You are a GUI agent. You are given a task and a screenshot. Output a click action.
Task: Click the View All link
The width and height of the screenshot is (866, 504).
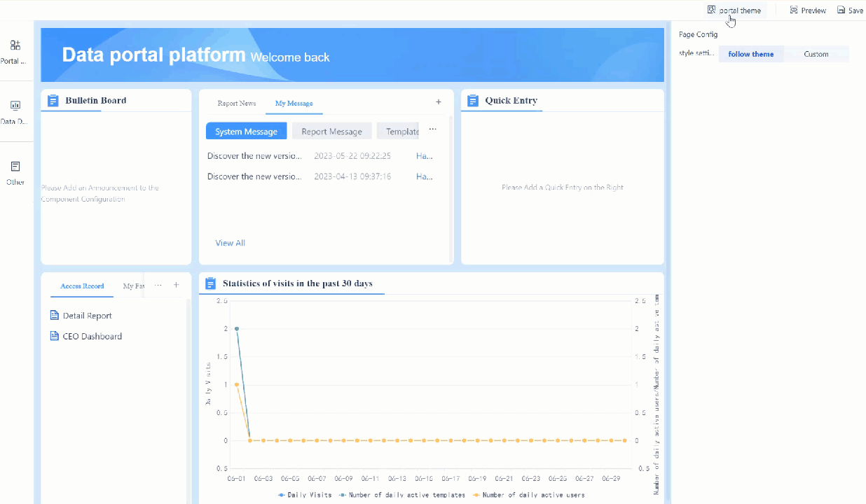click(x=230, y=242)
